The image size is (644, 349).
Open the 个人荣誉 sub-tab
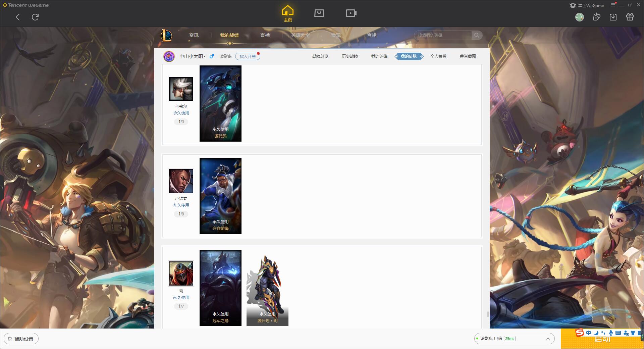(x=438, y=56)
